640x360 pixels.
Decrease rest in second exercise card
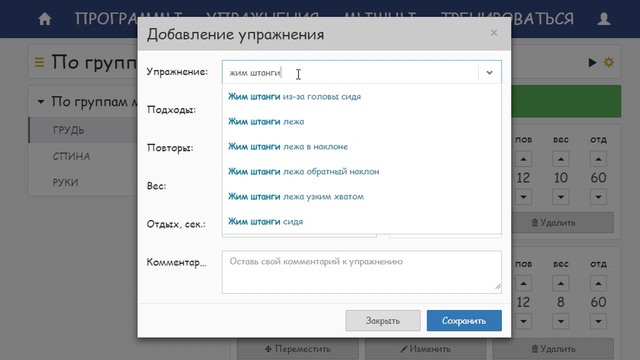598,321
